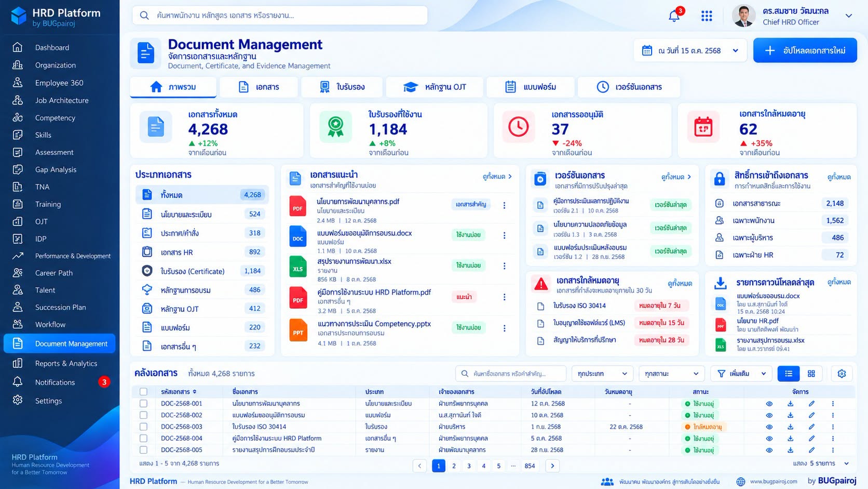Screen dimensions: 868x489
Task: Sort table by รหัสเอกสาร column
Action: click(179, 392)
